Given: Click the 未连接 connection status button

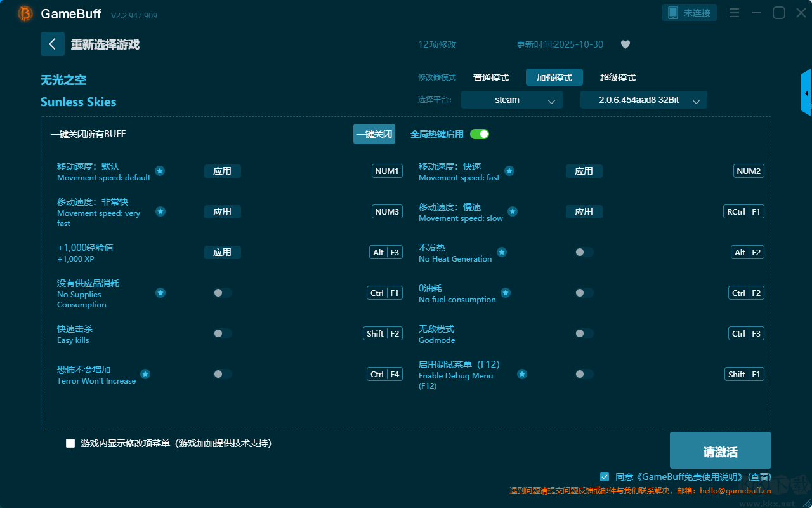Looking at the screenshot, I should (x=690, y=13).
